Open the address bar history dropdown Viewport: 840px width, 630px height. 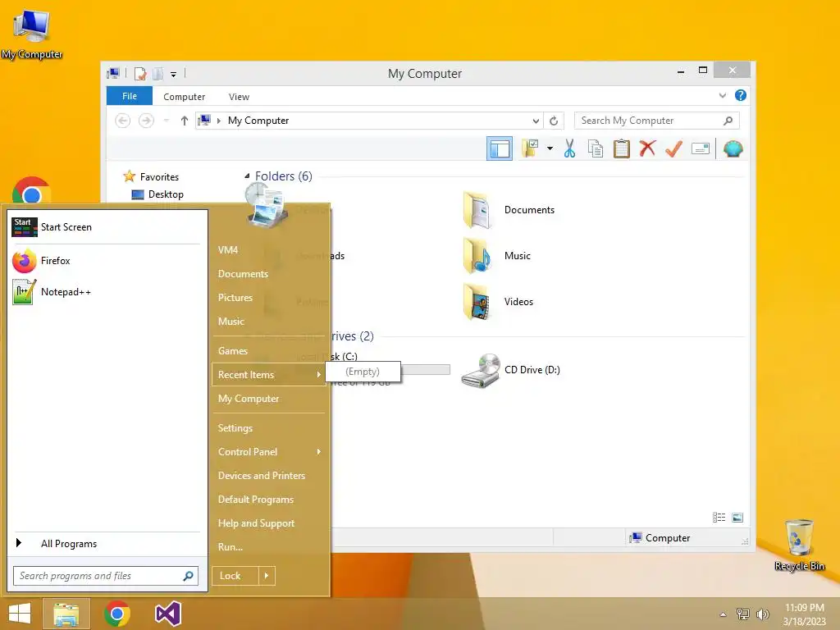click(536, 121)
